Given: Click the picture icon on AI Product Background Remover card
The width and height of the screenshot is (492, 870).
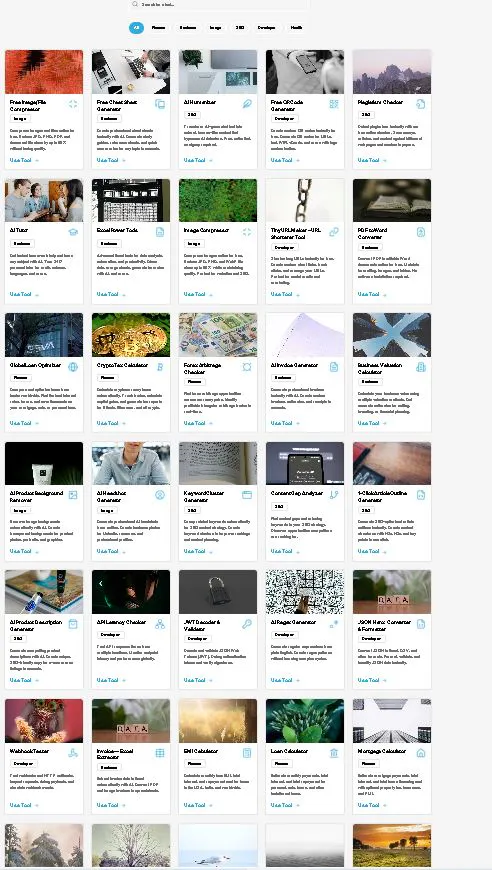Looking at the screenshot, I should (x=73, y=495).
